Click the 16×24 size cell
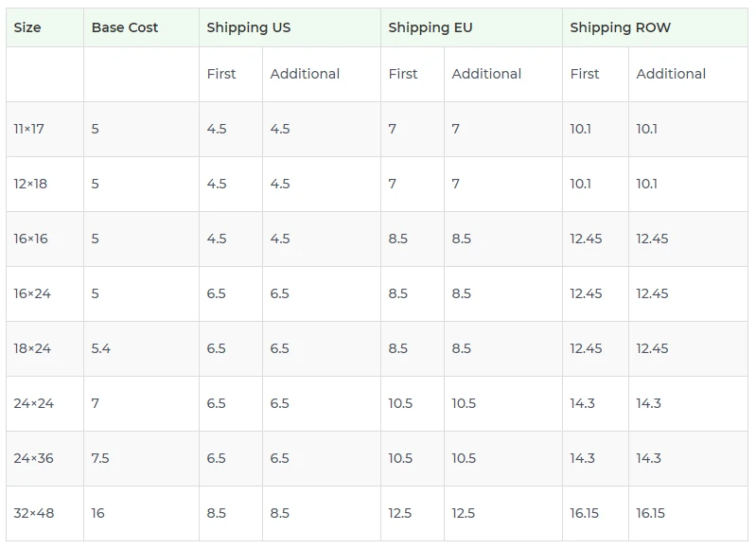Viewport: 756px width, 549px height. tap(32, 293)
